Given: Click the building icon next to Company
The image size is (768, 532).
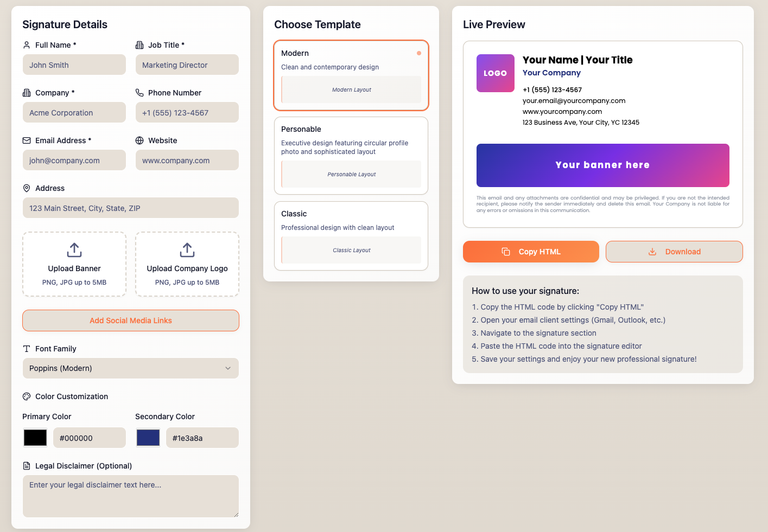Looking at the screenshot, I should [26, 93].
